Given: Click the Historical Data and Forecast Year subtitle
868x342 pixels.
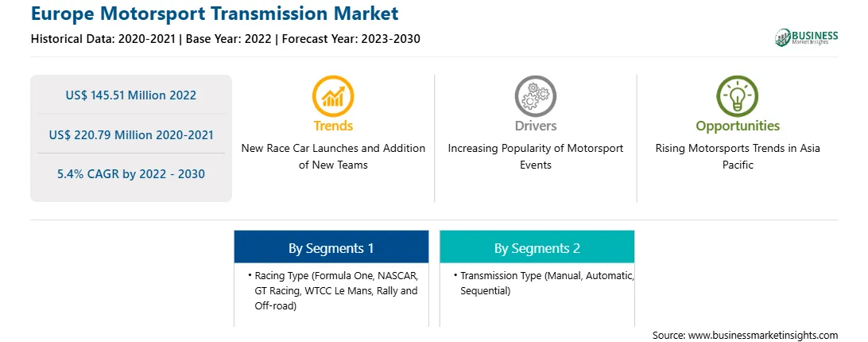Looking at the screenshot, I should coord(225,39).
